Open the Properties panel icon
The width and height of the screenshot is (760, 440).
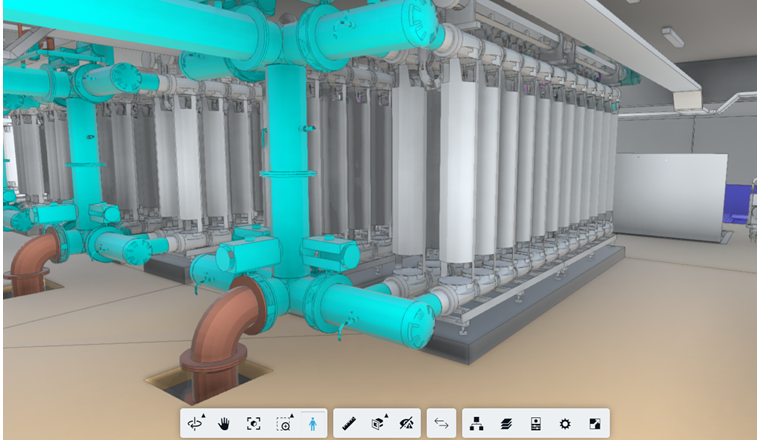click(x=536, y=424)
